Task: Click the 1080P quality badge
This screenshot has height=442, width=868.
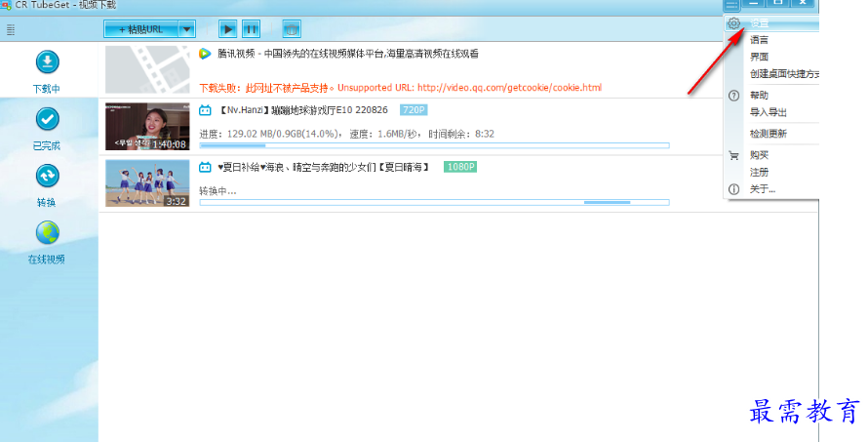Action: click(460, 167)
